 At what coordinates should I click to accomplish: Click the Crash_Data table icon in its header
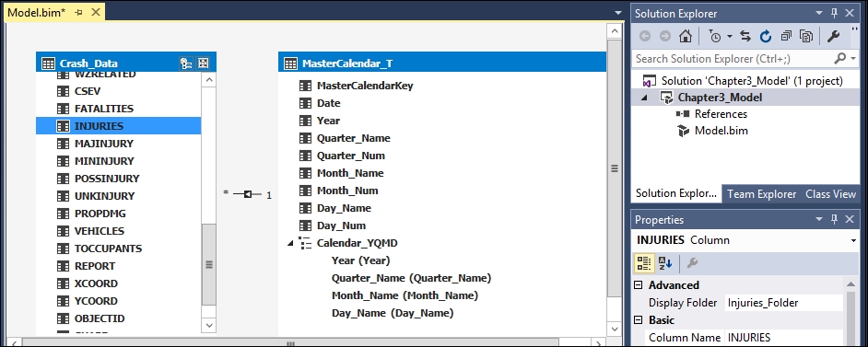tap(48, 63)
